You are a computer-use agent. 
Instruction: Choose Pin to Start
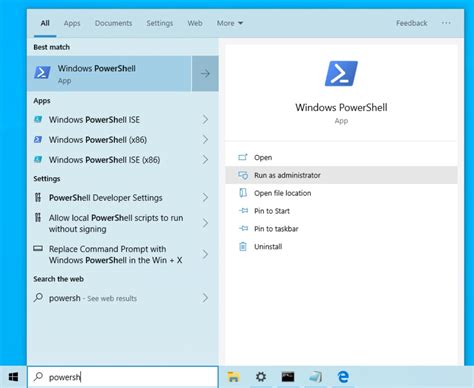[341, 211]
